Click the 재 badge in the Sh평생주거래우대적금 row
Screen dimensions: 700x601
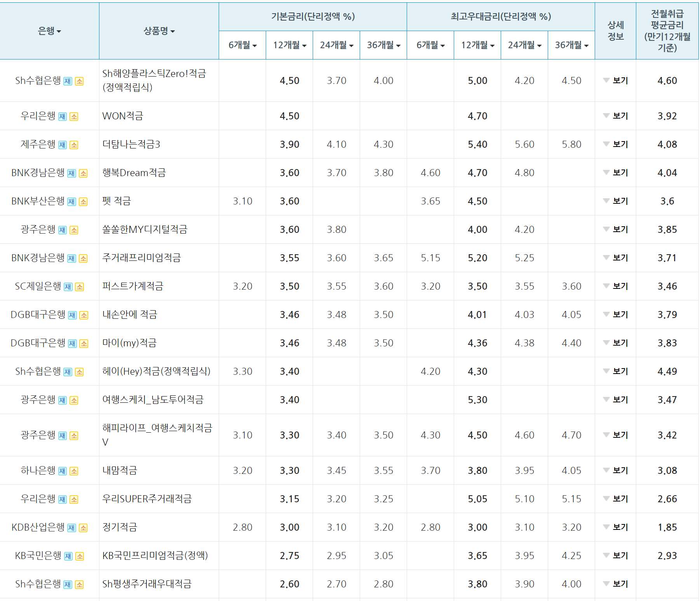[x=68, y=585]
